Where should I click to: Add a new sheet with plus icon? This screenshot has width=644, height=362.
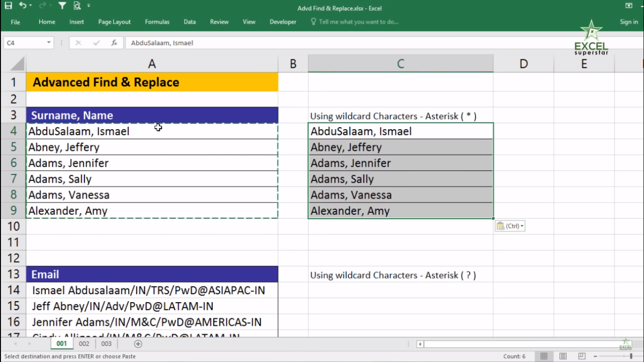tap(138, 344)
